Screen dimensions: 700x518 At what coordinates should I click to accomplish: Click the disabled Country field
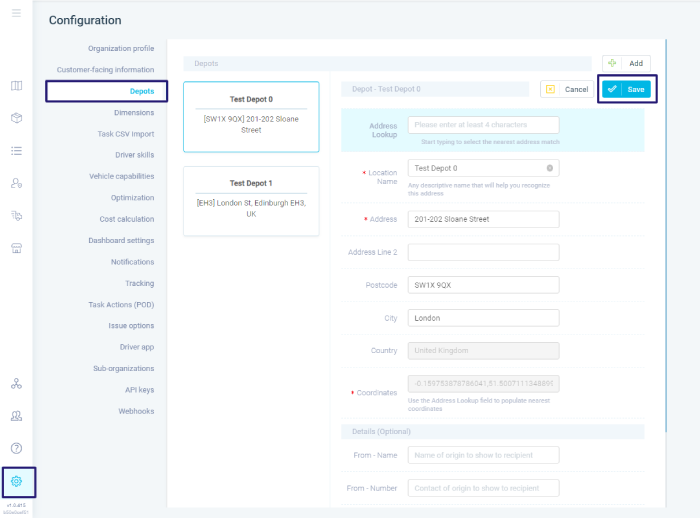(483, 351)
